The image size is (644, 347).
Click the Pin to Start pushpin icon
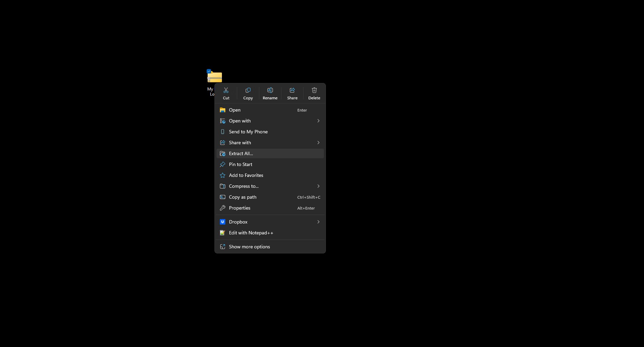(223, 164)
